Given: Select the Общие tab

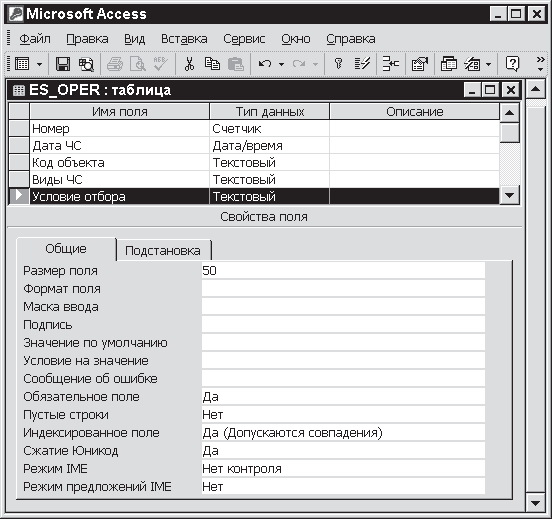Looking at the screenshot, I should (x=66, y=249).
